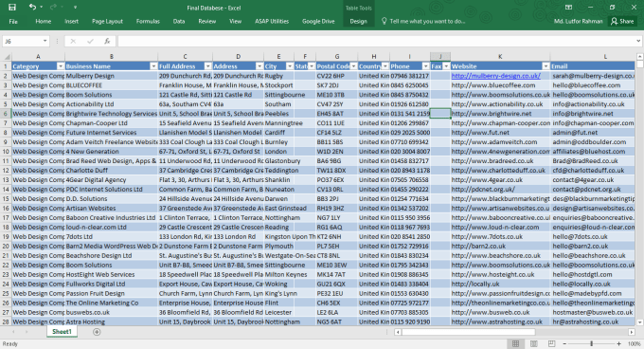Switch to Page Break Preview icon
Image resolution: width=644 pixels, height=349 pixels.
[551, 343]
